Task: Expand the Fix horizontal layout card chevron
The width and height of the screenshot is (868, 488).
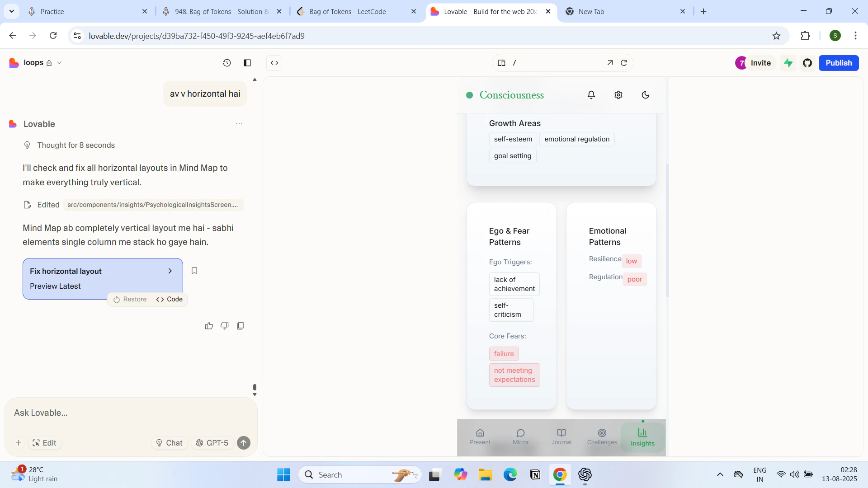Action: (170, 271)
